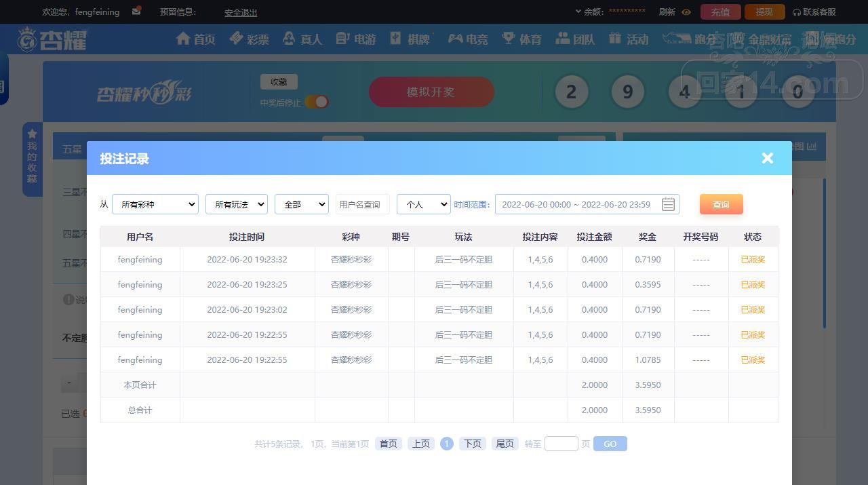The width and height of the screenshot is (868, 485).
Task: Click the 下页 pagination button
Action: click(x=472, y=444)
